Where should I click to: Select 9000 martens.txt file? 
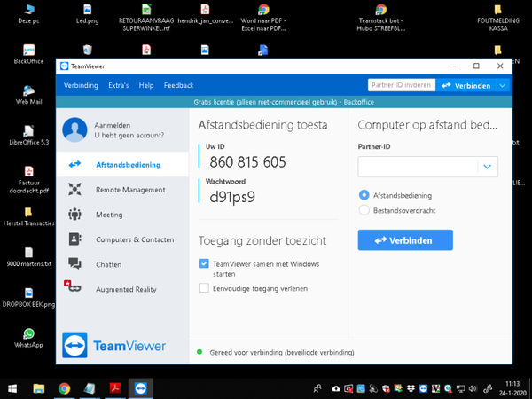click(28, 257)
